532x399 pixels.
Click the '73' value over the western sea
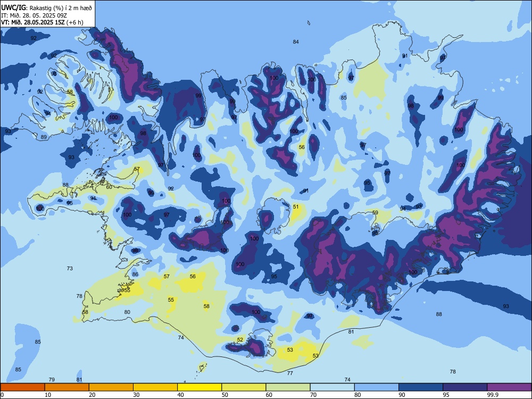click(70, 268)
